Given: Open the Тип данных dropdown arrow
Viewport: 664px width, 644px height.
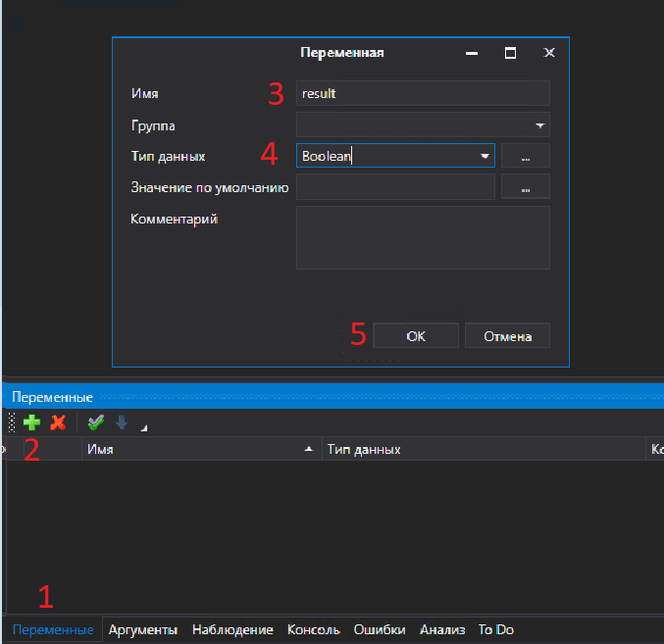Looking at the screenshot, I should tap(485, 156).
